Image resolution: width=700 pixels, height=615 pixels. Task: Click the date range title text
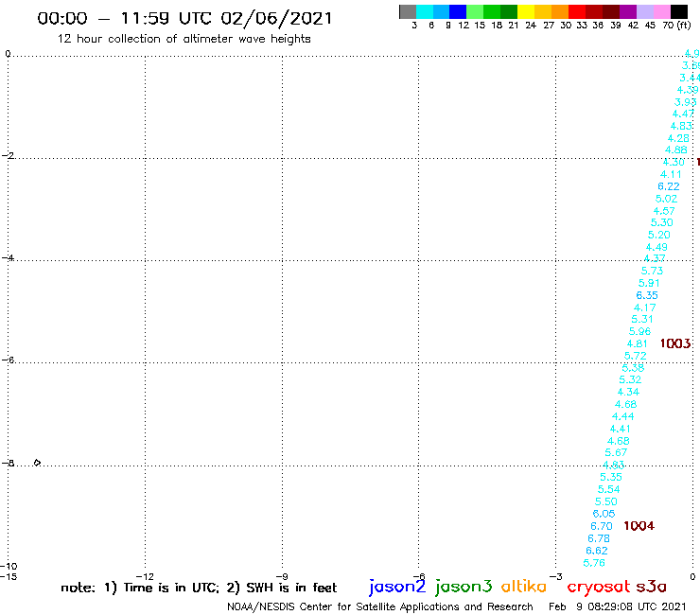click(x=184, y=19)
